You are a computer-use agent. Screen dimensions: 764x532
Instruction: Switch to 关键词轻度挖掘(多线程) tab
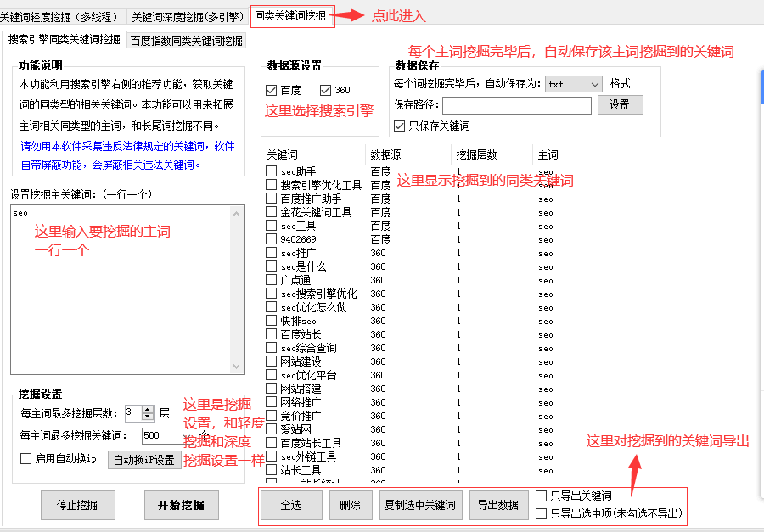[59, 17]
